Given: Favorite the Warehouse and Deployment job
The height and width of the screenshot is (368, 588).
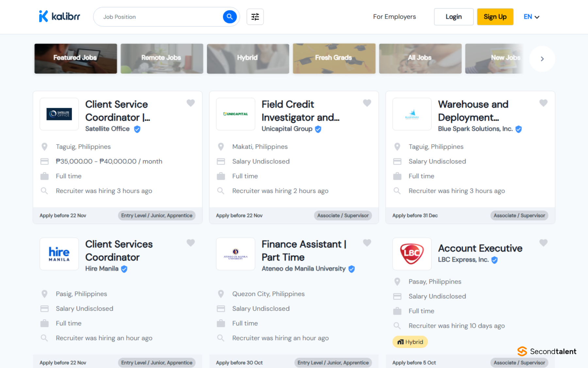Looking at the screenshot, I should click(x=544, y=103).
